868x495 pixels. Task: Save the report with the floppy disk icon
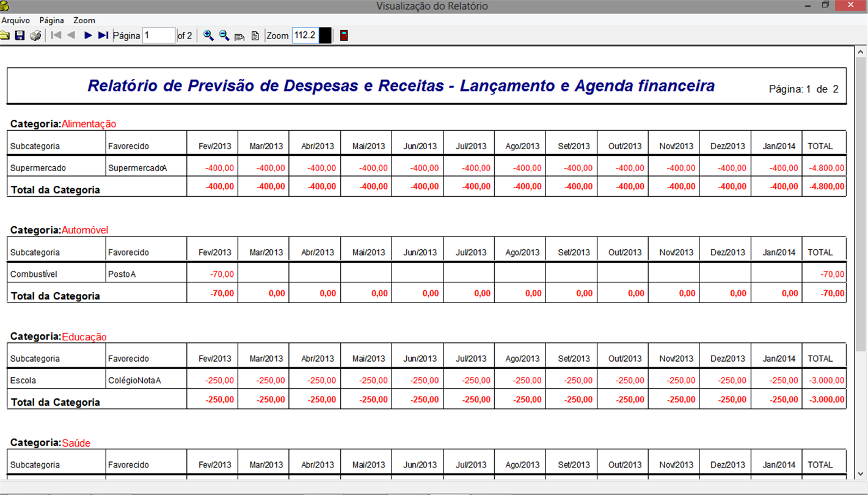point(20,35)
